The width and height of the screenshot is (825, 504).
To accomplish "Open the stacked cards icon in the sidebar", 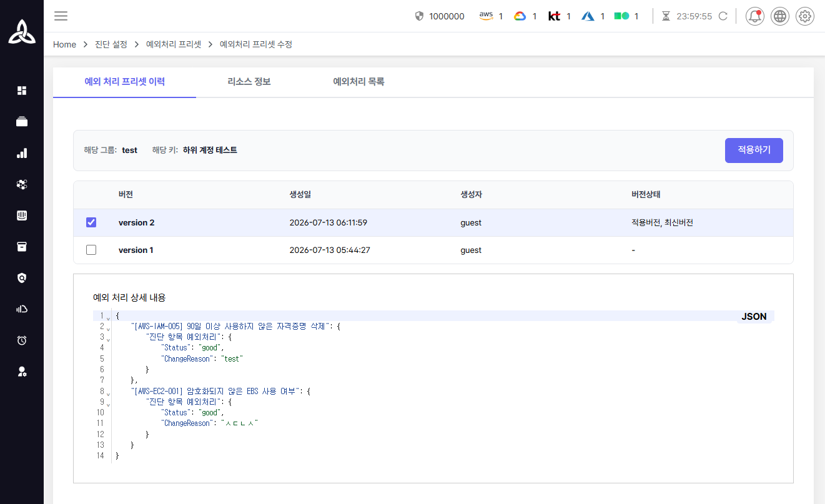I will point(22,122).
